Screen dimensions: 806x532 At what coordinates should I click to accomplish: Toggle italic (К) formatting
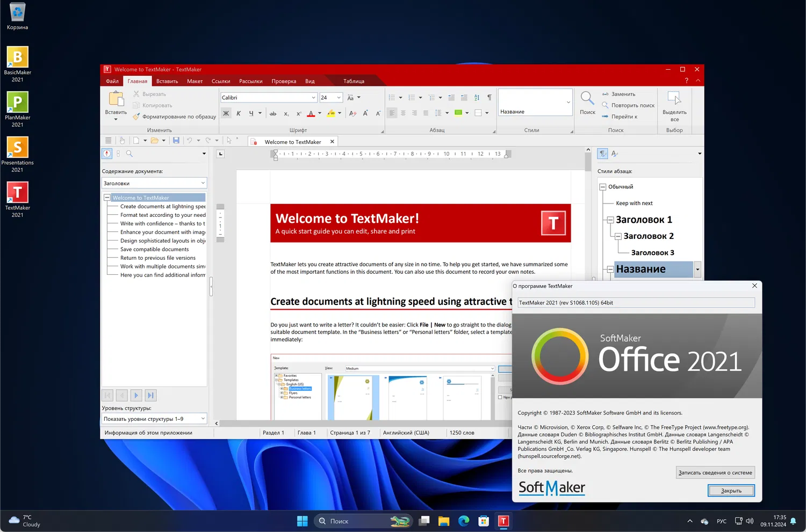(239, 113)
